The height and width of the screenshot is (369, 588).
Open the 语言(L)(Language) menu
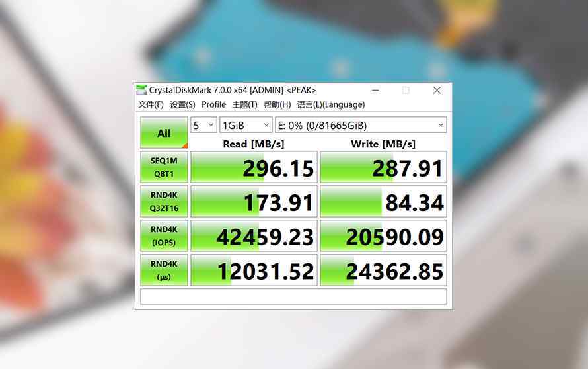(331, 104)
